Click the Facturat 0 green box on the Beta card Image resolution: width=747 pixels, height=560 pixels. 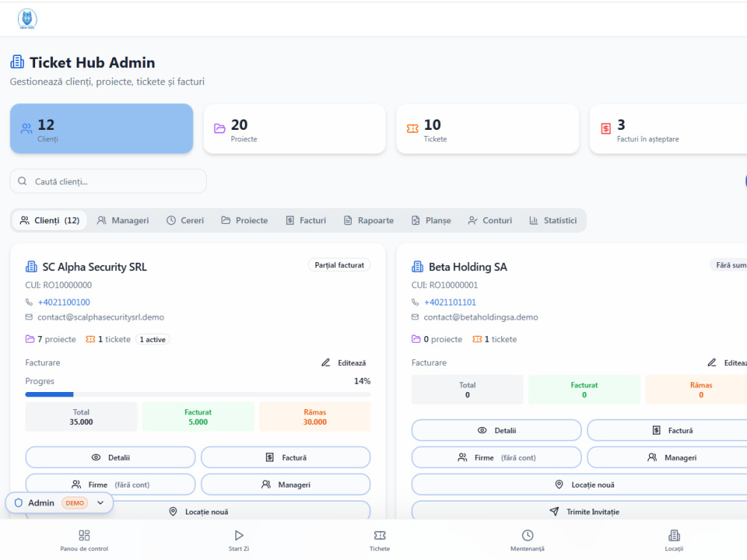[x=584, y=390]
